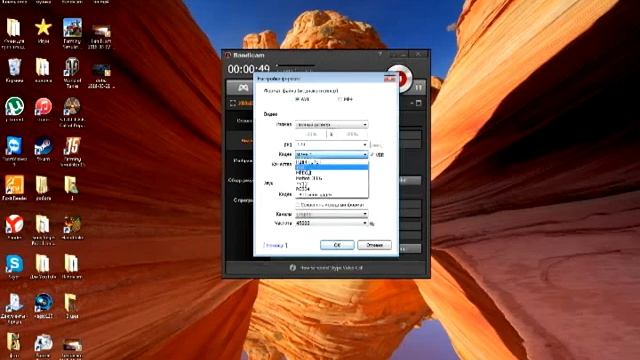Image resolution: width=640 pixels, height=360 pixels.
Task: Open the Farming Simulator tractor desktop icon
Action: pyautogui.click(x=72, y=33)
